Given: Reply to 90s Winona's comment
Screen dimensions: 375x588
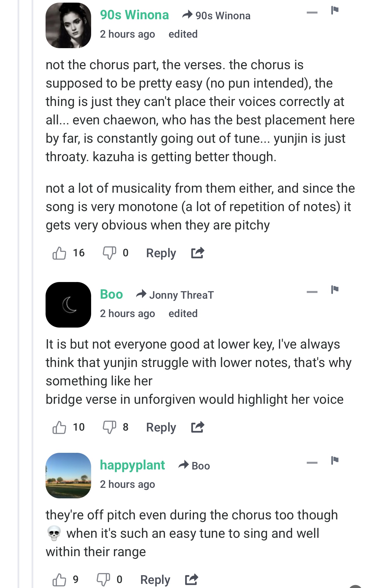Looking at the screenshot, I should click(161, 253).
